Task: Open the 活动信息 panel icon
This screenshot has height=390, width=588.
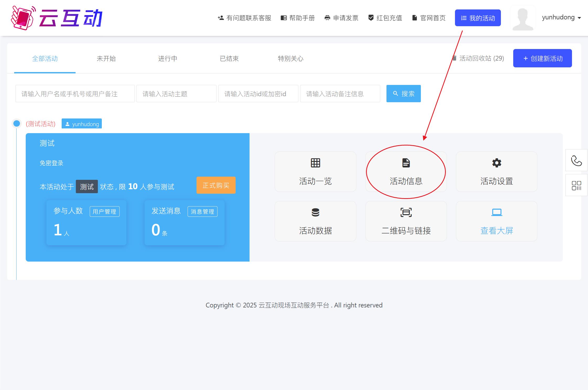Action: pos(406,163)
